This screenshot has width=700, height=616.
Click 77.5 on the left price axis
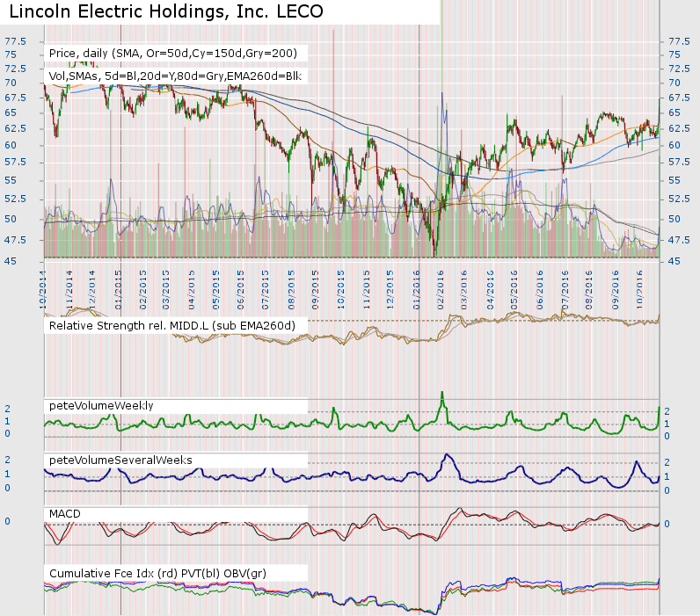[16, 41]
